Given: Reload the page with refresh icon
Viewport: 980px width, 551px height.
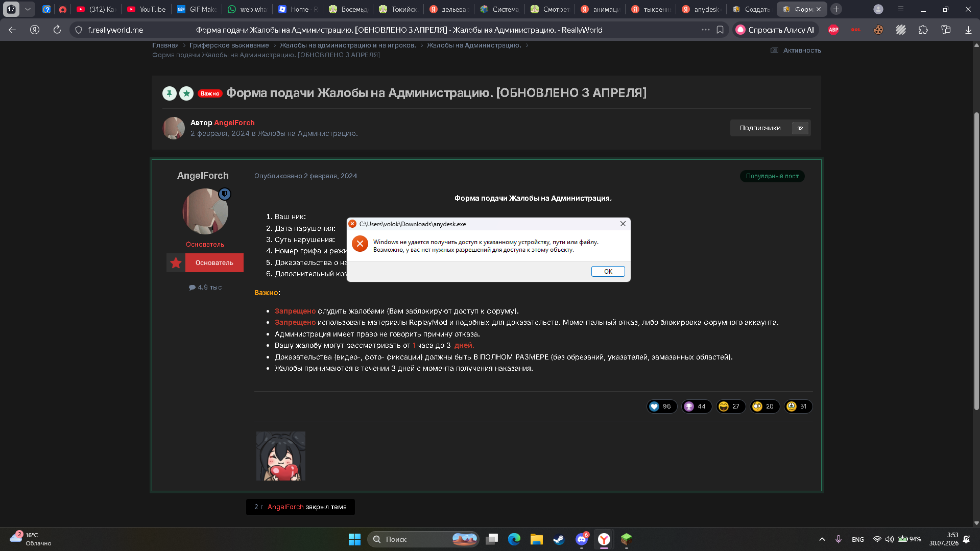Looking at the screenshot, I should pyautogui.click(x=57, y=30).
